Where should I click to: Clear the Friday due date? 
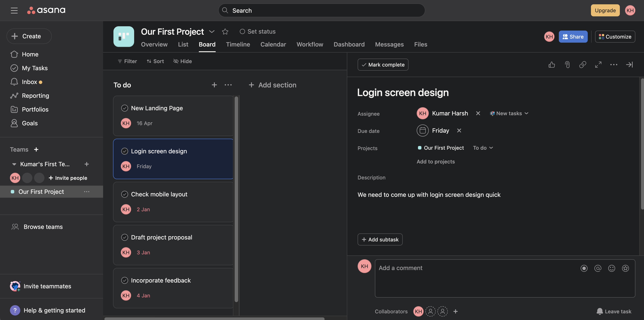[x=459, y=130]
